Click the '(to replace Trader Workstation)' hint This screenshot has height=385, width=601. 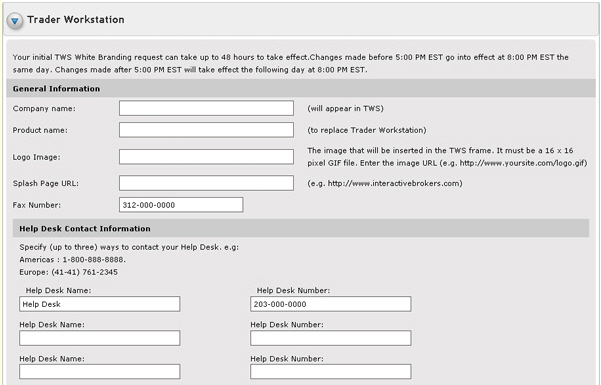(x=367, y=130)
